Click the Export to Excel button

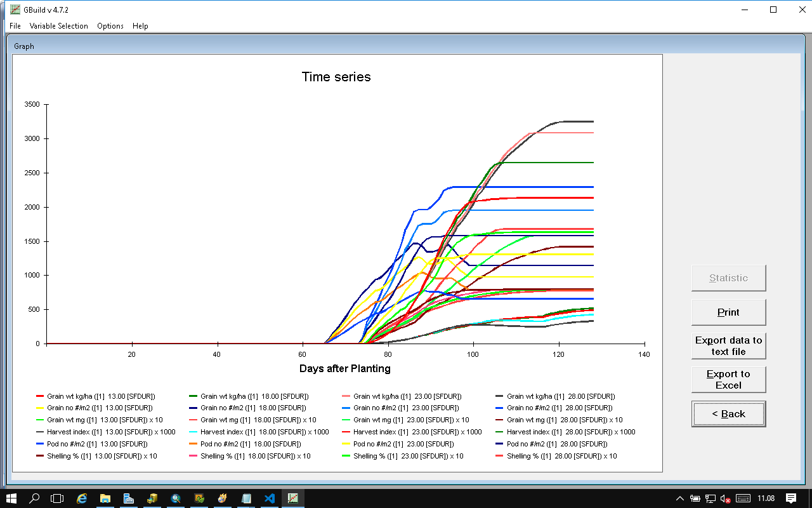tap(728, 380)
